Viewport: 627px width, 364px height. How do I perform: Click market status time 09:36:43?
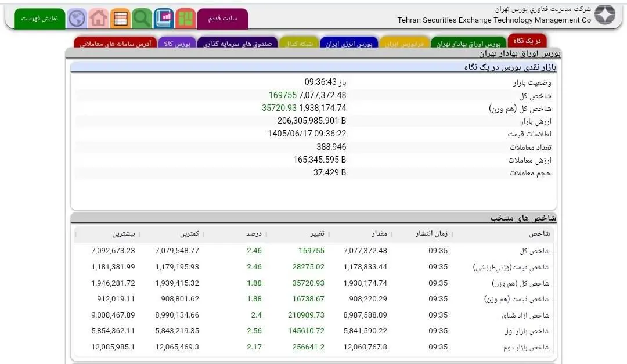(x=320, y=82)
